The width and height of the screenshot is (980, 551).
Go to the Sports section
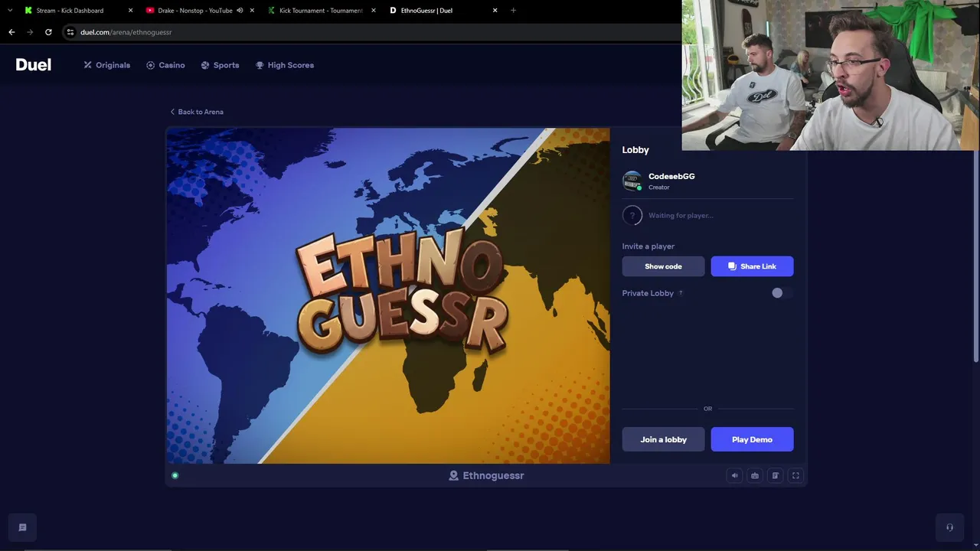(x=220, y=65)
